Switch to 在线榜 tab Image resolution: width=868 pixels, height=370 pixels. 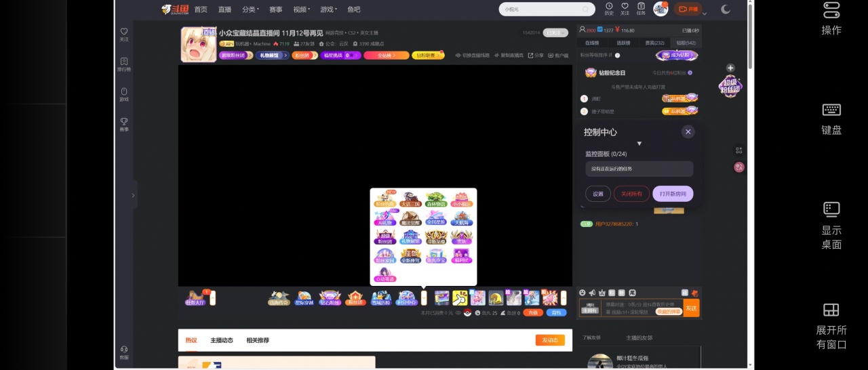click(x=592, y=43)
